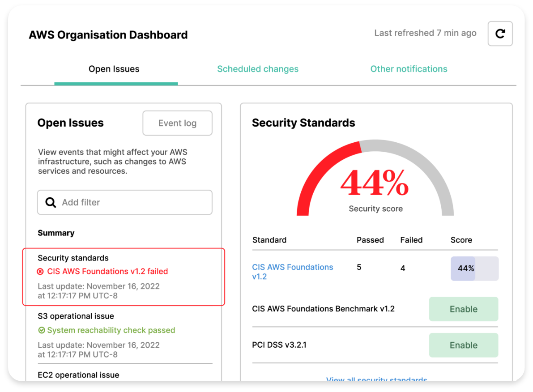The image size is (533, 392).
Task: Enable the PCI DSS v3.2.1 standard
Action: click(464, 345)
